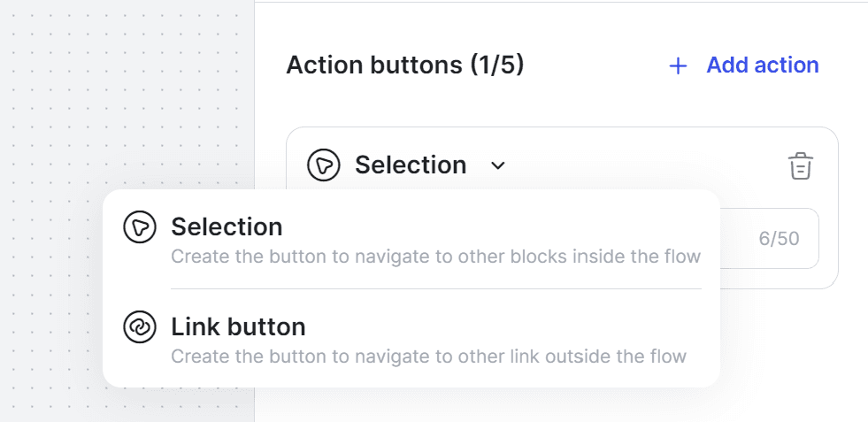Click the Add action link

click(763, 65)
